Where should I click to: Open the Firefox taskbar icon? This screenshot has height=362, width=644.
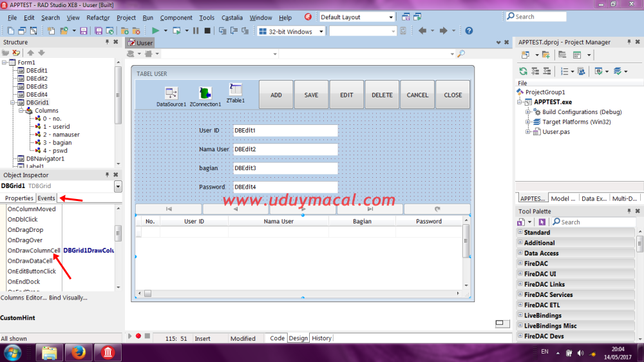pos(78,352)
